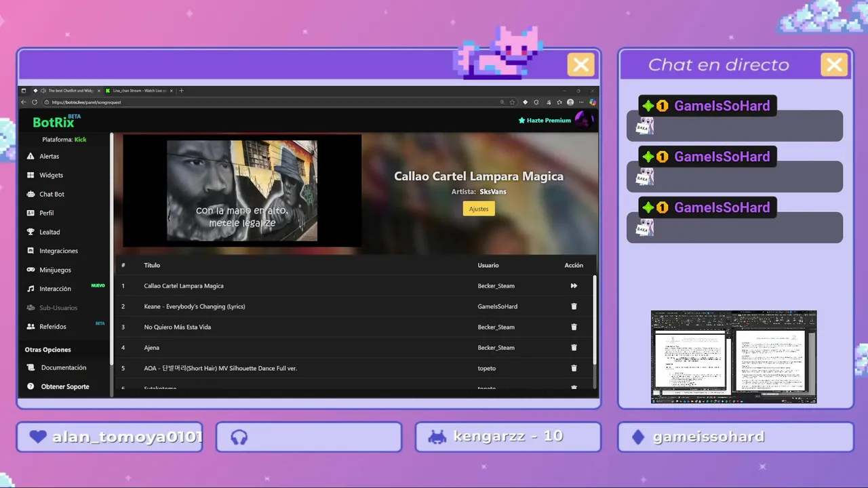This screenshot has height=488, width=868.
Task: Click the song video thumbnail
Action: click(242, 190)
